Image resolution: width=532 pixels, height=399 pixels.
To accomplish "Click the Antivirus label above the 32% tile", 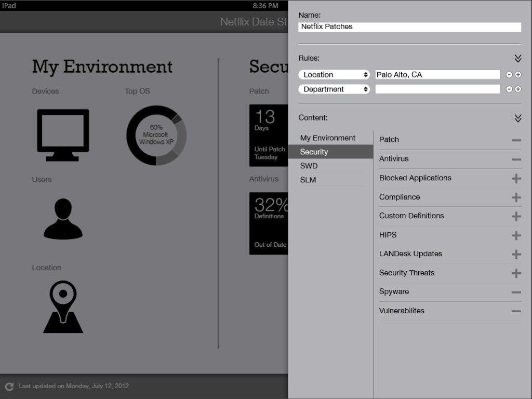I will 264,179.
